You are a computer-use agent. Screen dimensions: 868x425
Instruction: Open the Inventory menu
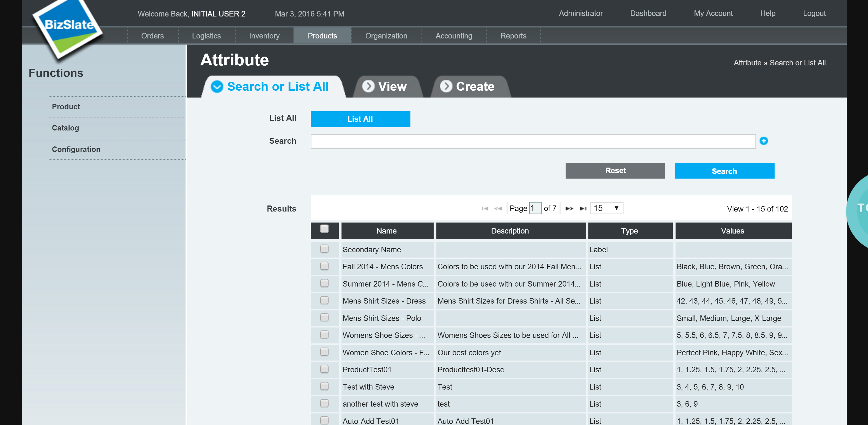click(264, 36)
